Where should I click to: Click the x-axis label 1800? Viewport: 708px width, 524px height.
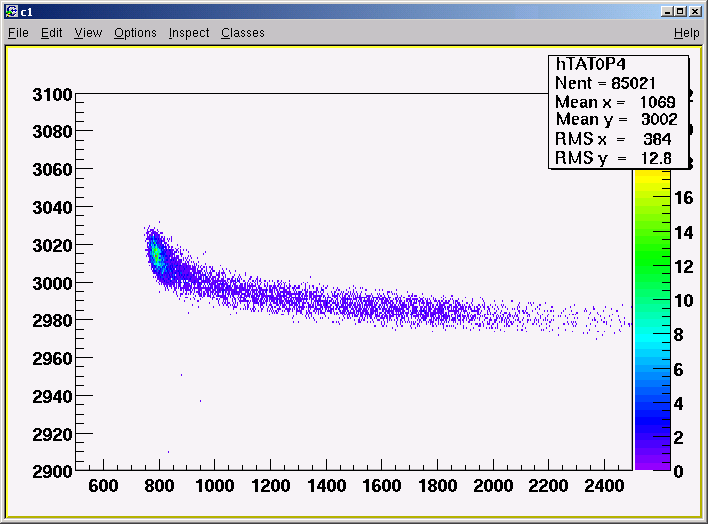(x=438, y=486)
